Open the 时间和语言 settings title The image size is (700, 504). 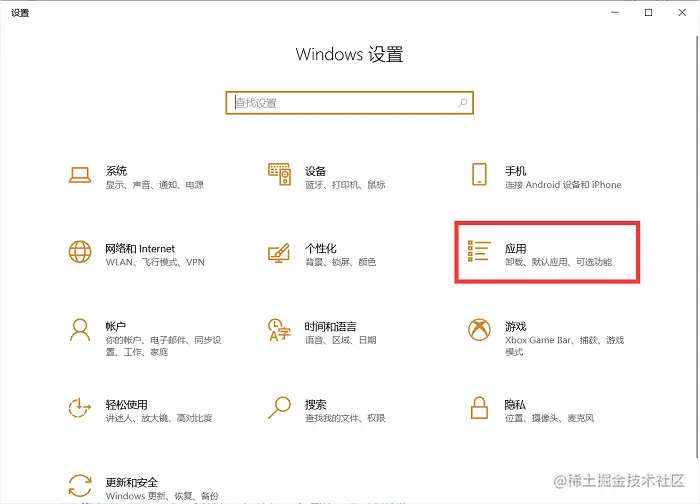click(330, 326)
